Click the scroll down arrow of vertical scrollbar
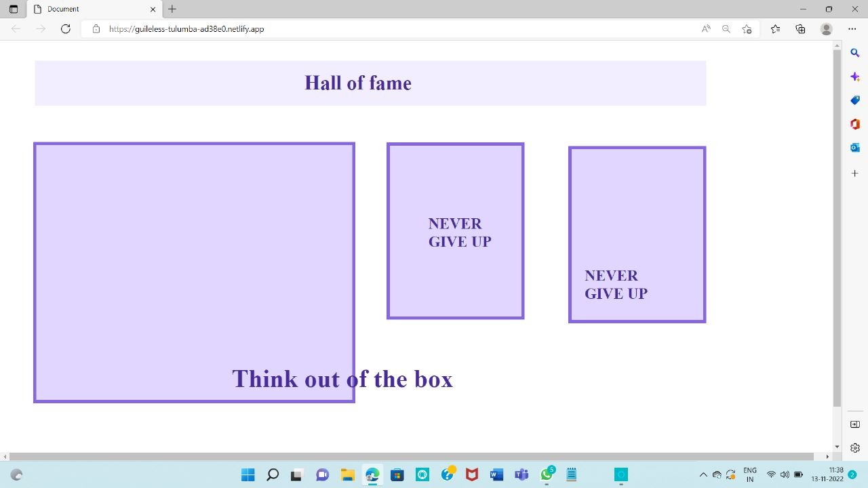 (x=837, y=447)
